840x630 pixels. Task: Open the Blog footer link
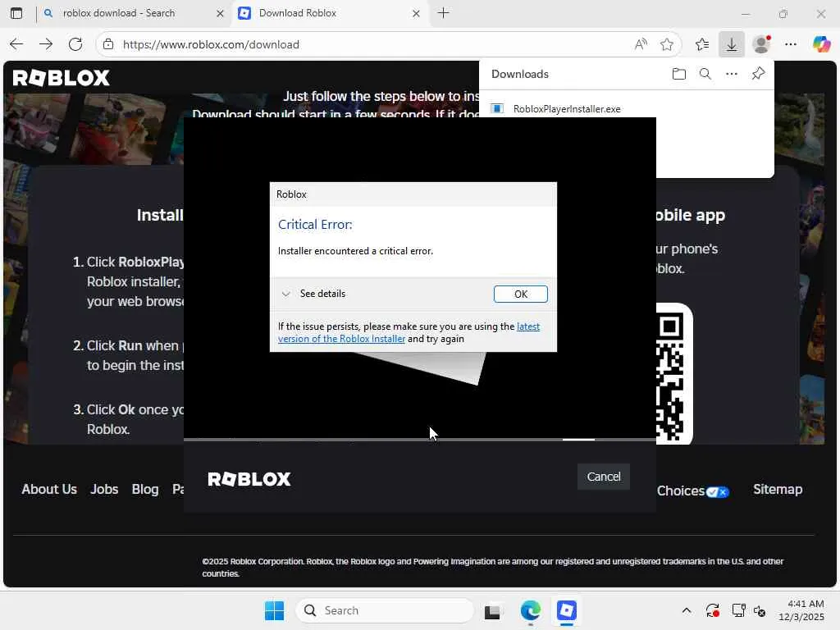(145, 489)
